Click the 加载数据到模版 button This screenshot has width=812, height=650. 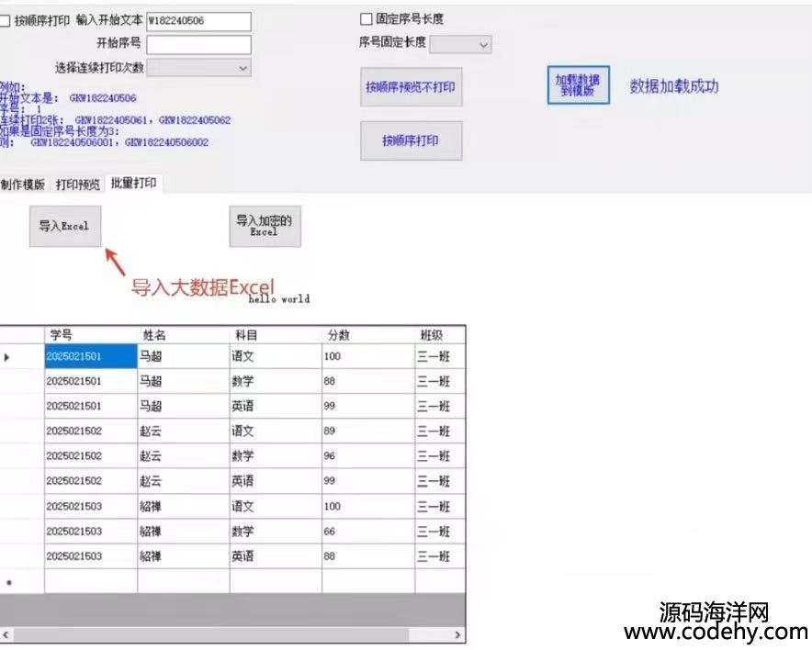[578, 84]
